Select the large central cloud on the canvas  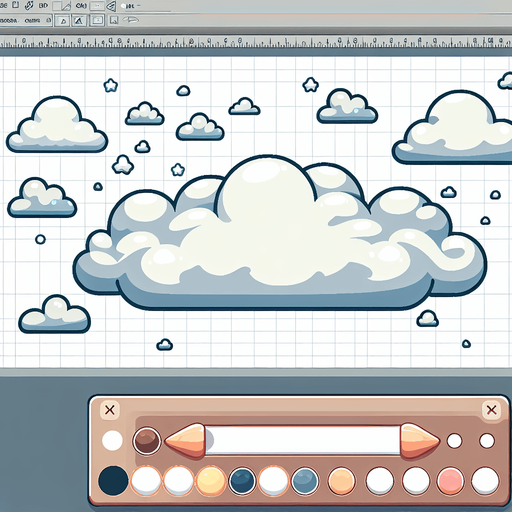point(279,233)
